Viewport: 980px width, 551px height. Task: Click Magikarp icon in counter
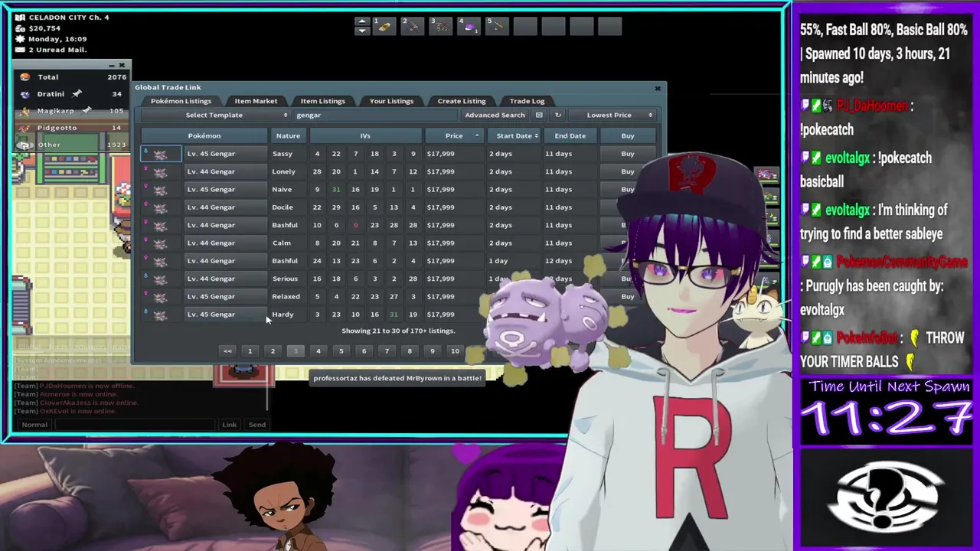[x=25, y=111]
